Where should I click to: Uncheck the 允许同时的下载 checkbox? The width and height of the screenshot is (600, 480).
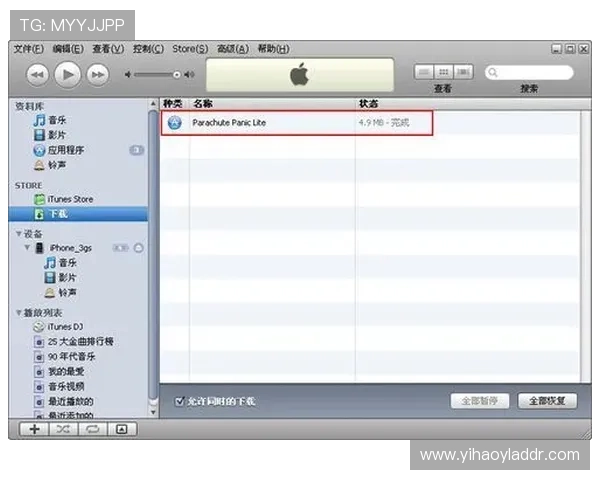tap(179, 401)
